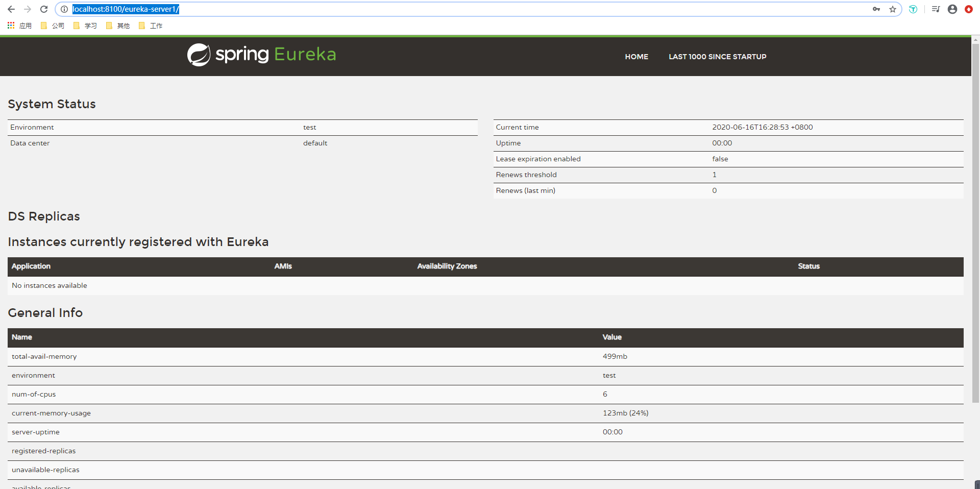Open the HOME navigation link

tap(636, 57)
